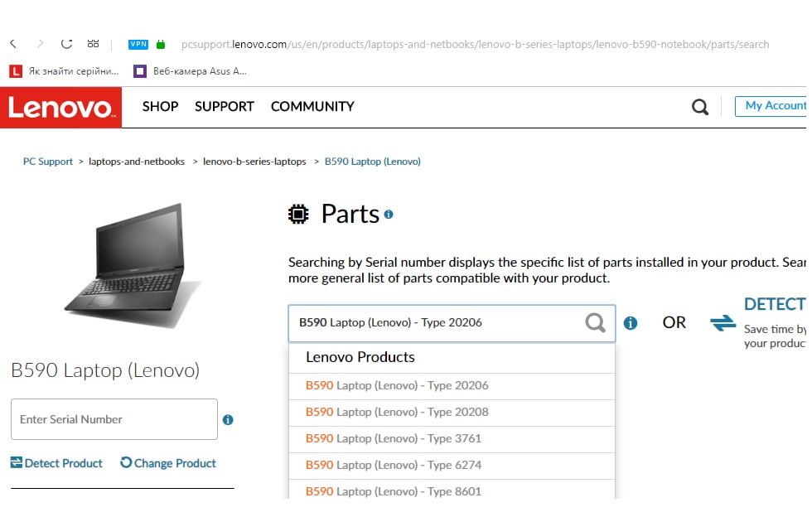Click the green secure lock icon

pyautogui.click(x=161, y=45)
